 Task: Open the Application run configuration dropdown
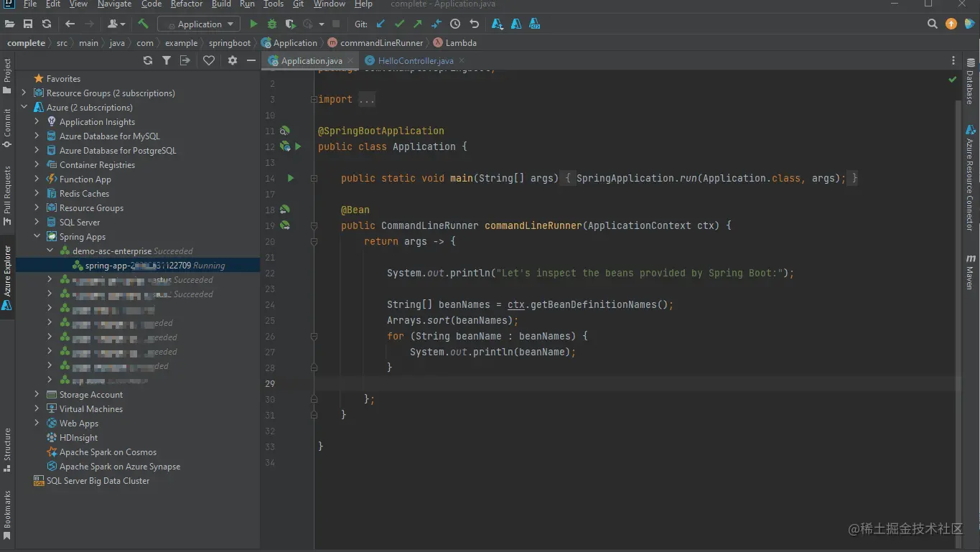[199, 24]
